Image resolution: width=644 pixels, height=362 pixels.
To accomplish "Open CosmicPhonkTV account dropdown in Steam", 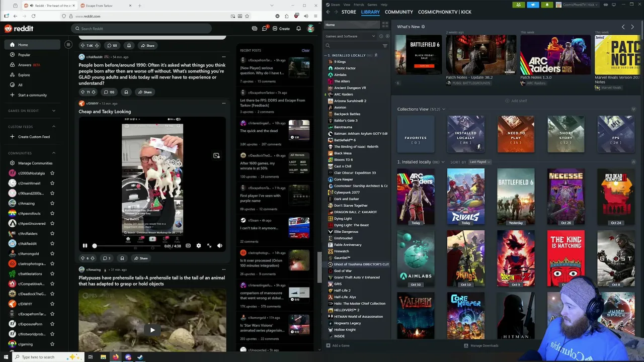I will click(578, 5).
